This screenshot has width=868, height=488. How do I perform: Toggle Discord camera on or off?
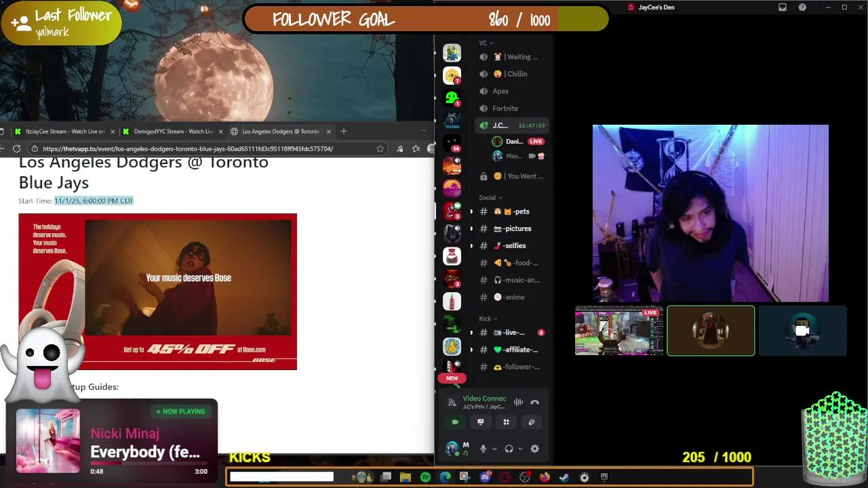pyautogui.click(x=455, y=422)
